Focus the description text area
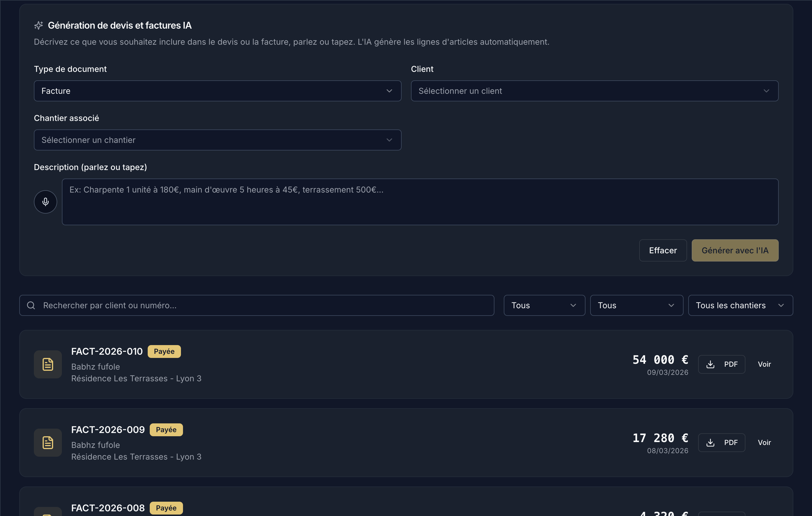This screenshot has height=516, width=812. 420,202
